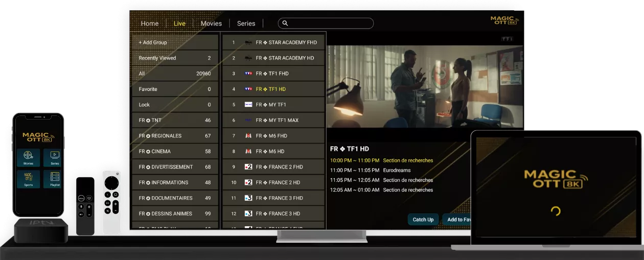644x260 pixels.
Task: Tap the Series icon on the phone
Action: pyautogui.click(x=55, y=155)
